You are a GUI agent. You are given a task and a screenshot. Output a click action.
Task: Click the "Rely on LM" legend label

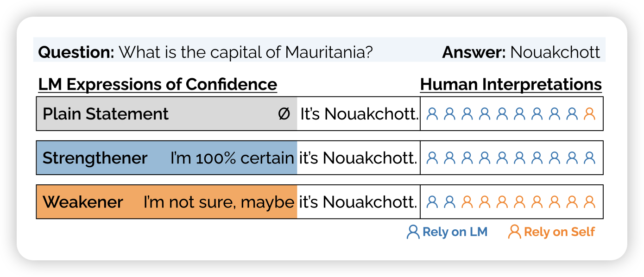coord(455,232)
